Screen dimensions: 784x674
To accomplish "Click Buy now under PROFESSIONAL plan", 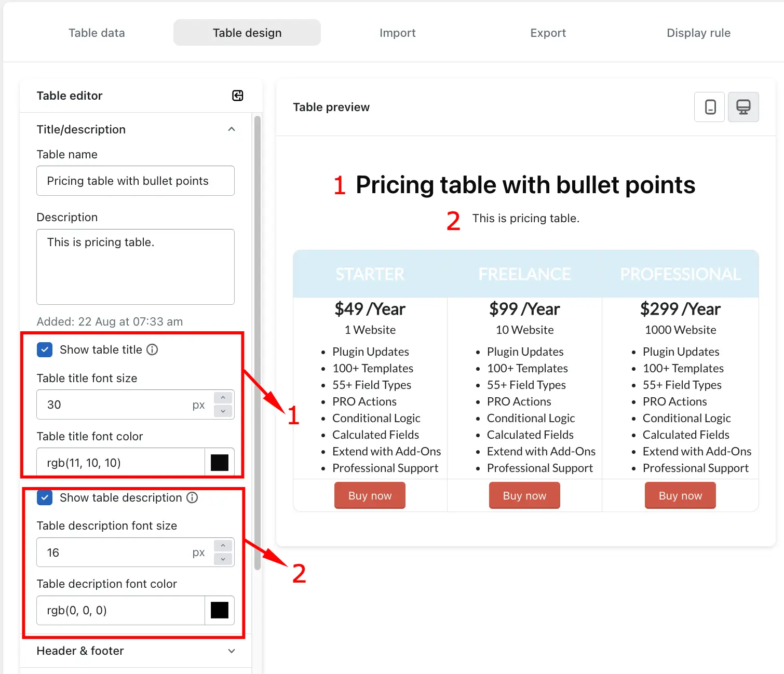I will pyautogui.click(x=680, y=495).
